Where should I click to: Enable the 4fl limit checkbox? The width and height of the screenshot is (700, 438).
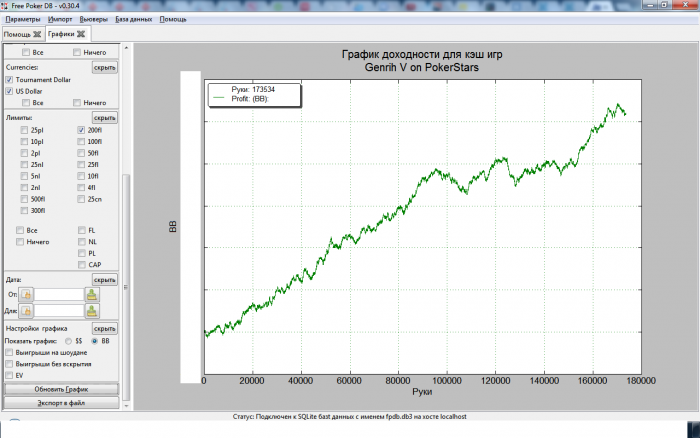click(x=81, y=188)
